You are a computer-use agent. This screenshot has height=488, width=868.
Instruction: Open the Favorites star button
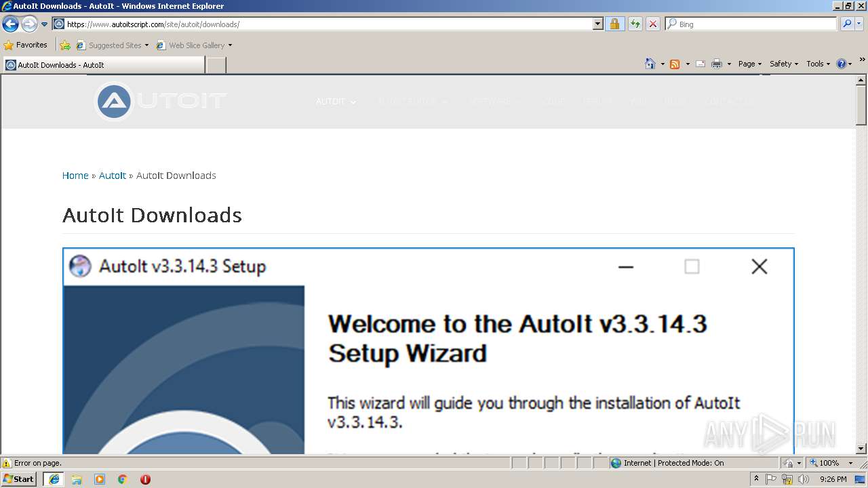[26, 45]
